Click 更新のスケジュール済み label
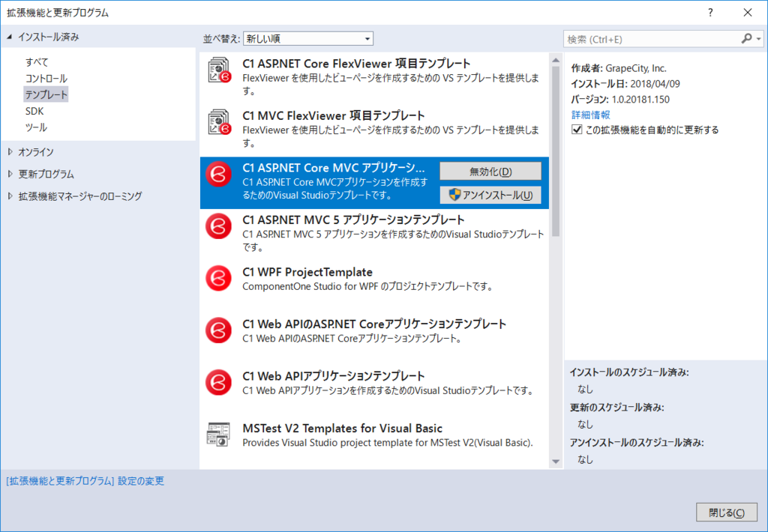This screenshot has height=532, width=768. (617, 407)
